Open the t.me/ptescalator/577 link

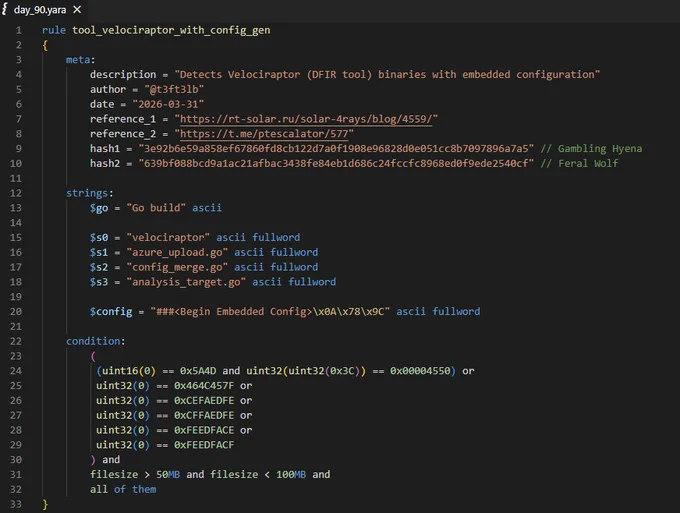[264, 134]
